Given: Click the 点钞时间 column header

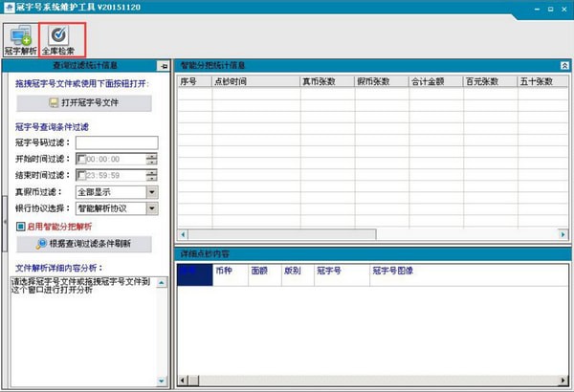Looking at the screenshot, I should point(230,82).
